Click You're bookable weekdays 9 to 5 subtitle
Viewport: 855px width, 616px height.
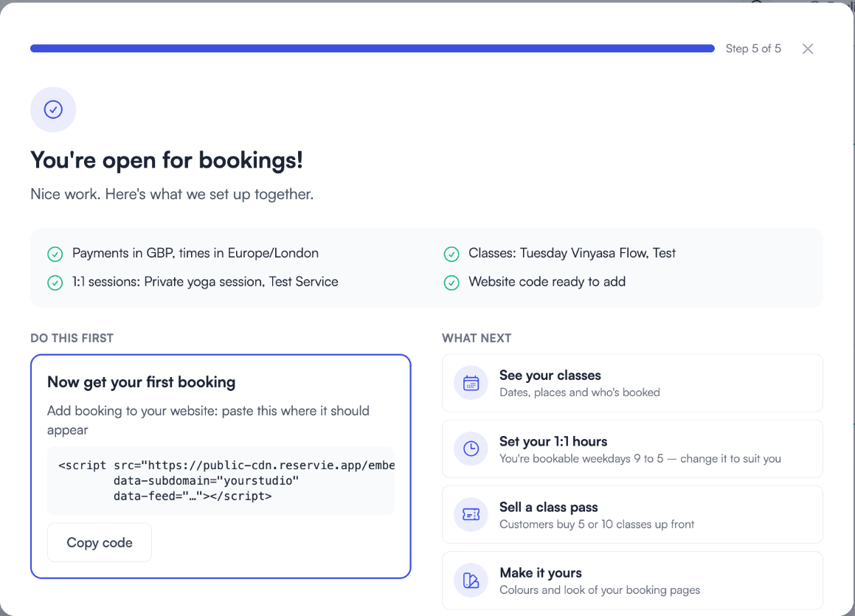click(640, 458)
